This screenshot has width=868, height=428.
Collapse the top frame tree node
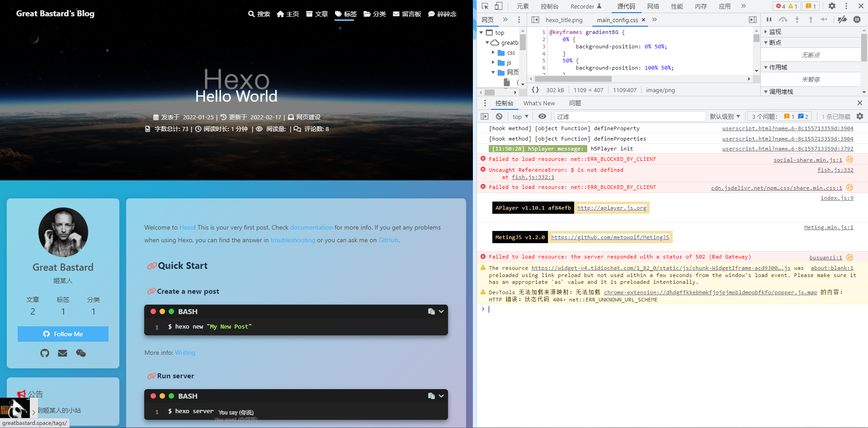481,33
